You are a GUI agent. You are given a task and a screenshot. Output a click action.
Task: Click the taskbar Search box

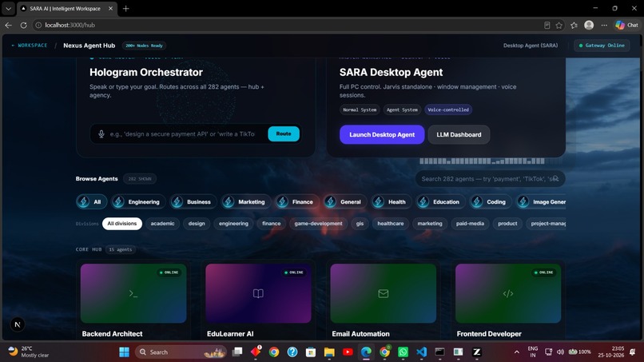pos(181,352)
